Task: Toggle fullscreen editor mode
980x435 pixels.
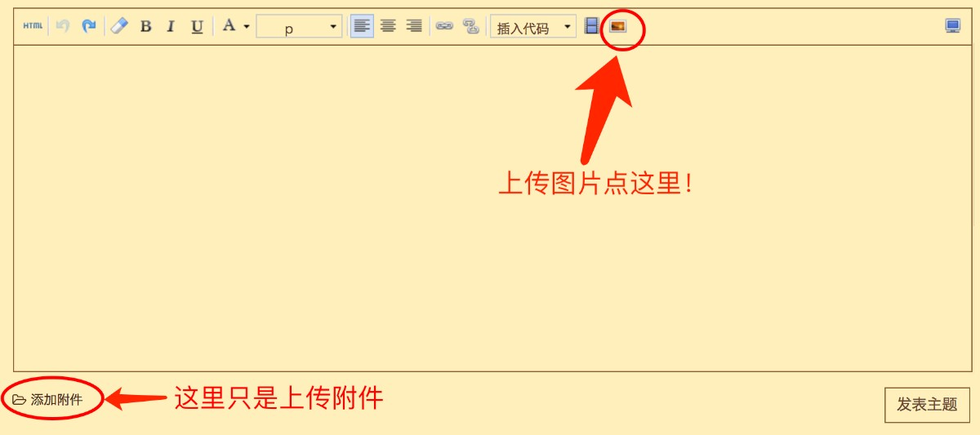Action: click(952, 26)
